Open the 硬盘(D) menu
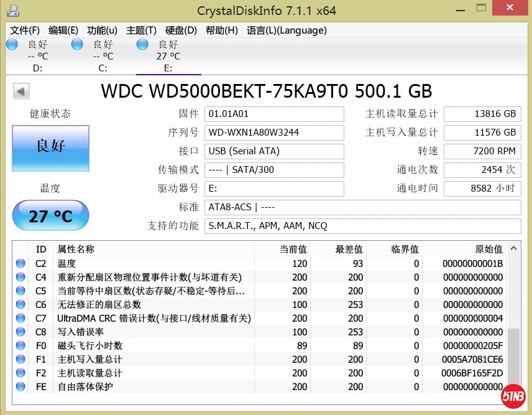 pos(181,30)
